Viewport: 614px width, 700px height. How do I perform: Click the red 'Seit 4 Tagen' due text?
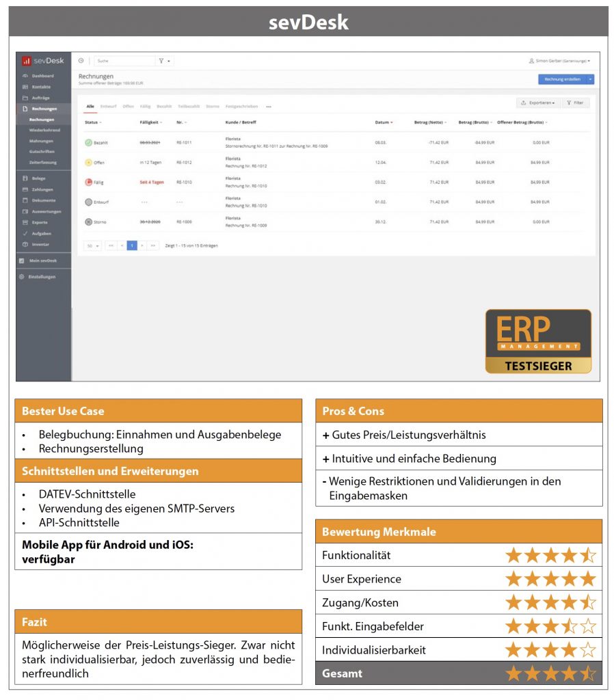pyautogui.click(x=152, y=182)
